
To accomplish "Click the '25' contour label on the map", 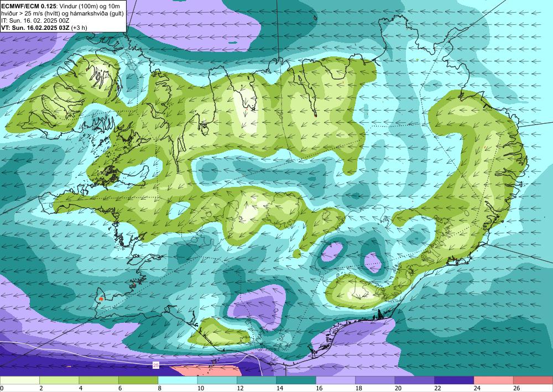I will point(156,365).
